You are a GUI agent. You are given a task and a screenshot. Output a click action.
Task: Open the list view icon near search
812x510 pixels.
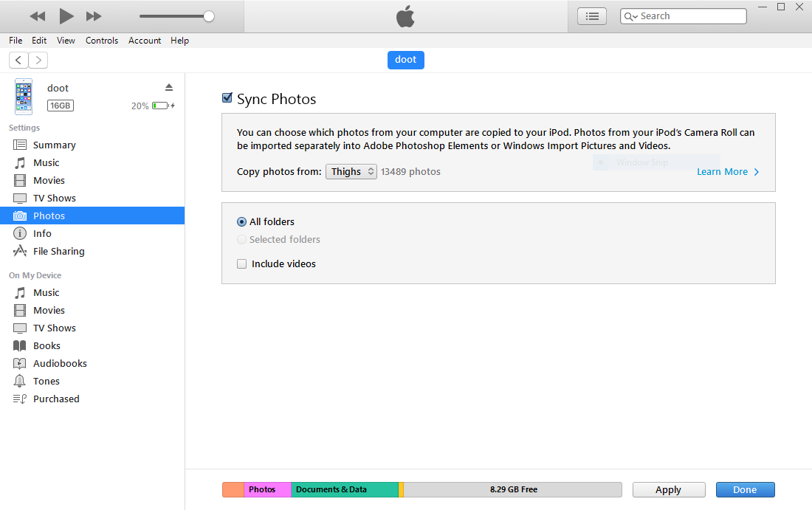591,16
